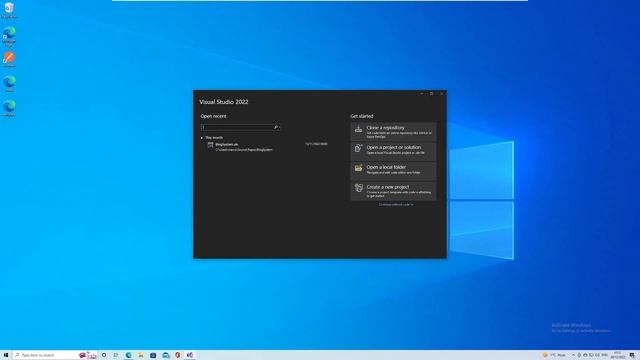Collapse the 'This month' recent group
640x360 pixels.
tap(202, 138)
